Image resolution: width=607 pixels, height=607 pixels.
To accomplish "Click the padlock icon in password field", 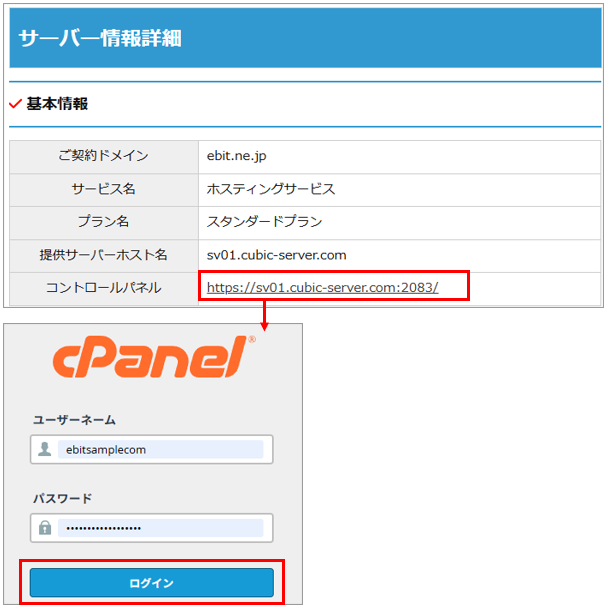I will coord(44,528).
